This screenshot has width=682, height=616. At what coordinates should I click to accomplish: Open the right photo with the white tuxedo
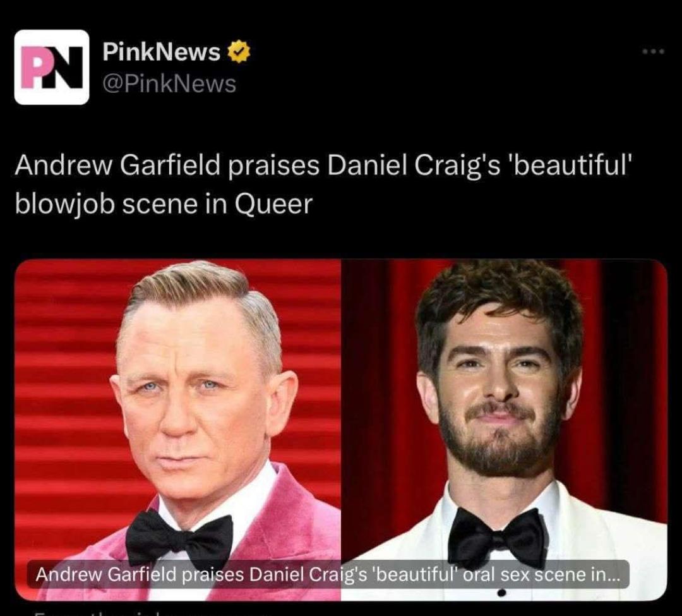tap(504, 430)
